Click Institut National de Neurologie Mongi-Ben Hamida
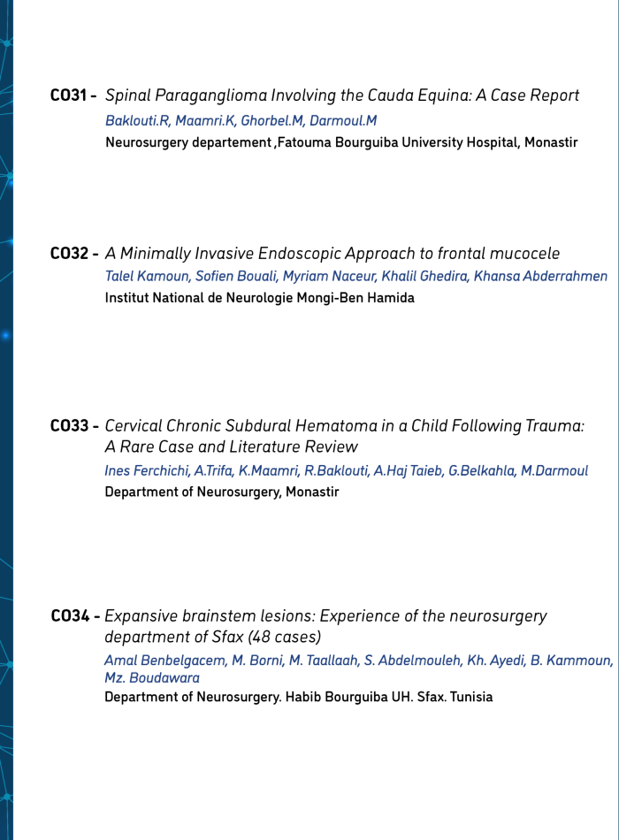This screenshot has height=840, width=619. (x=259, y=297)
